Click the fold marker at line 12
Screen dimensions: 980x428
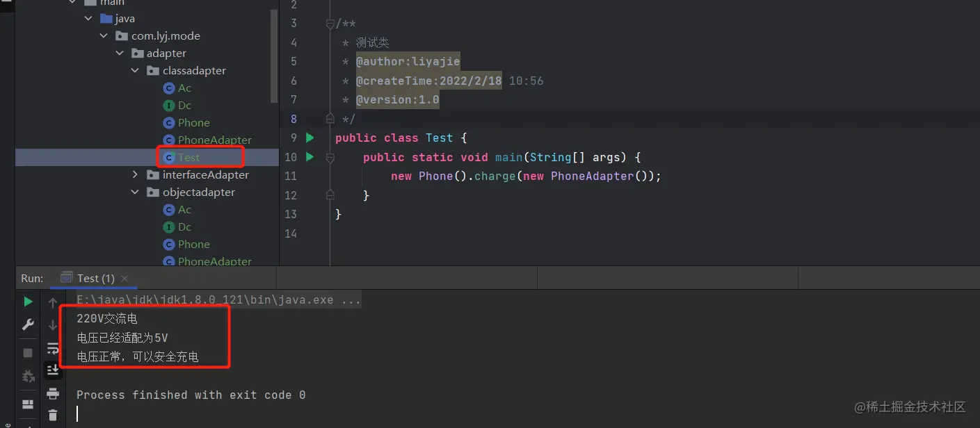(330, 195)
